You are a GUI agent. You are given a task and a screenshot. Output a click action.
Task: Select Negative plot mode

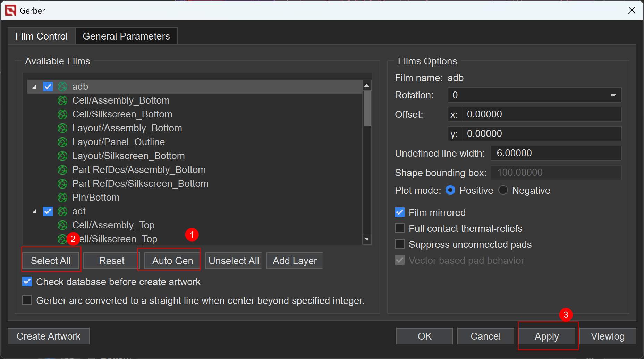pos(503,190)
